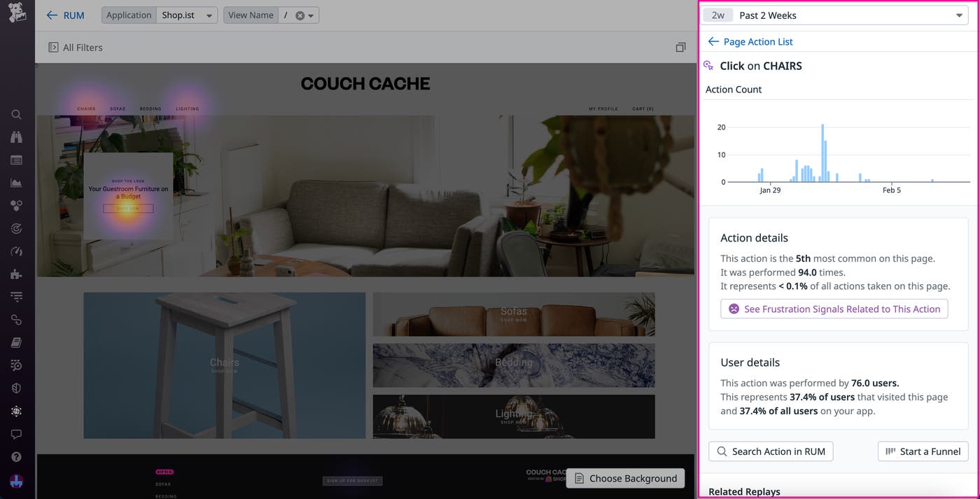Viewport: 980px width, 499px height.
Task: Click the Choose Background button
Action: [x=625, y=478]
